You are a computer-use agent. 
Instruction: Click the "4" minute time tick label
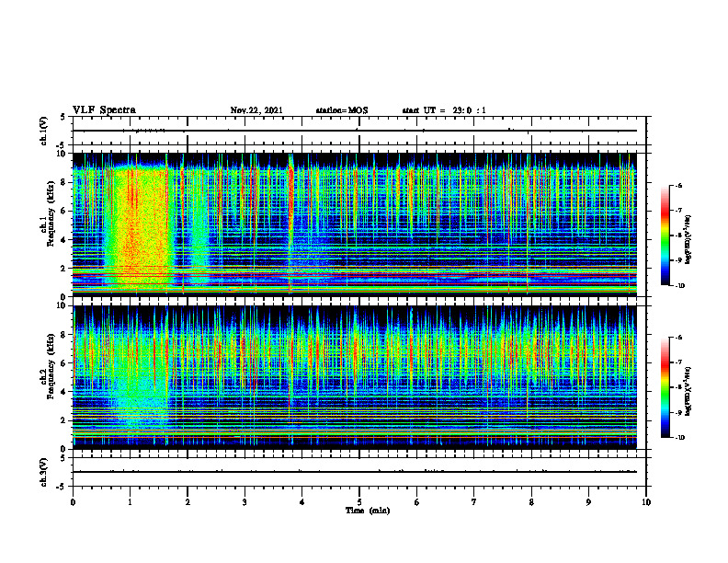click(x=302, y=502)
